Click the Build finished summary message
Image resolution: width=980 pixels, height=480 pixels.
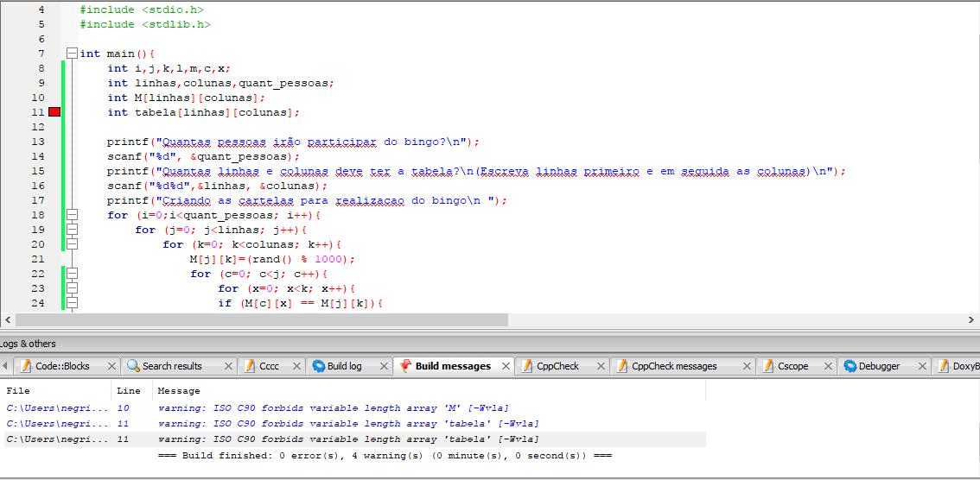pos(385,456)
